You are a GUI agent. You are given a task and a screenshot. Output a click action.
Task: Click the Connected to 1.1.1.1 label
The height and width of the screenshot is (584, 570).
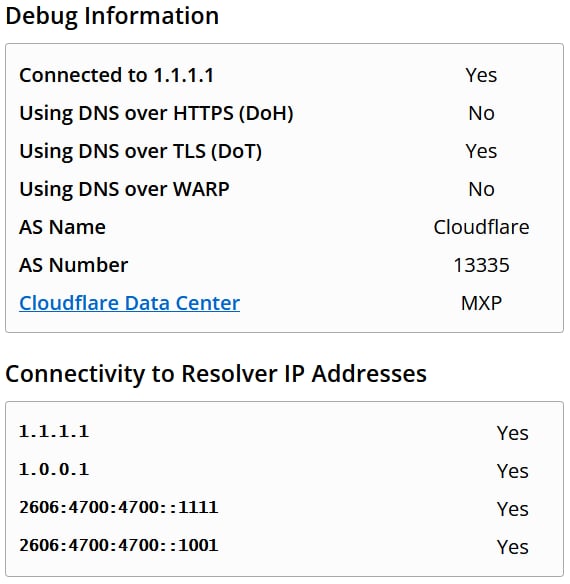tap(117, 75)
